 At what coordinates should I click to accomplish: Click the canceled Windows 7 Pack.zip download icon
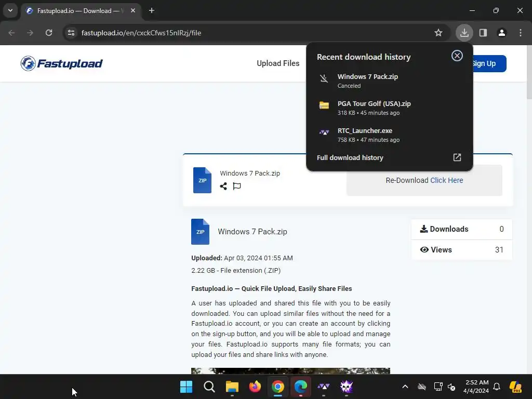324,79
